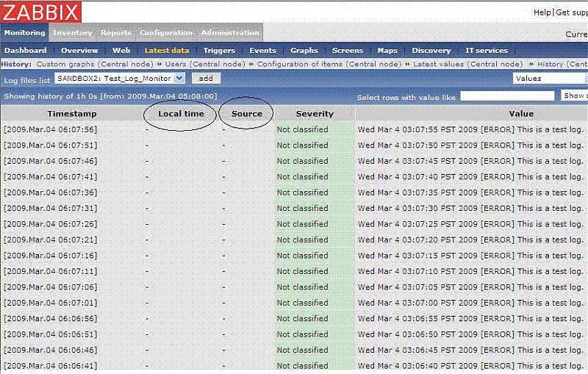Click the 03:07:50 PST log value
The image size is (588, 374).
470,145
